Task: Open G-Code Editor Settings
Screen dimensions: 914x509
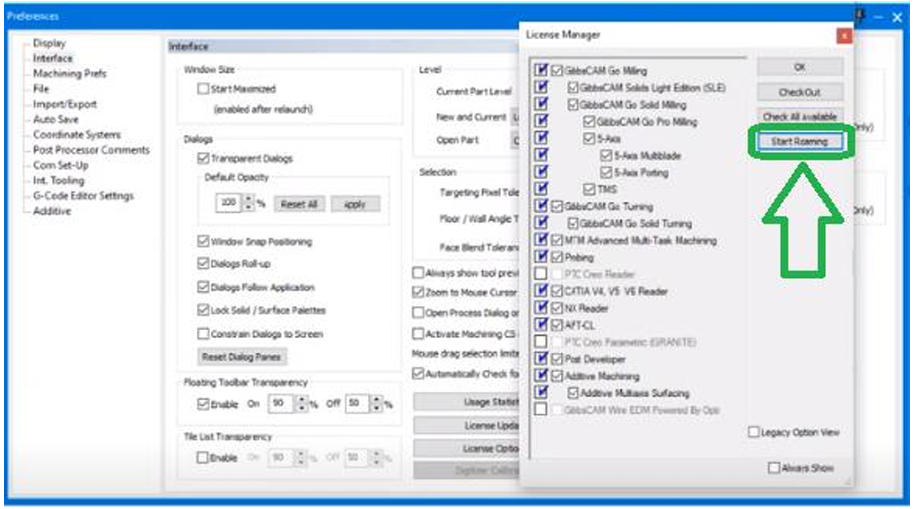Action: 83,196
